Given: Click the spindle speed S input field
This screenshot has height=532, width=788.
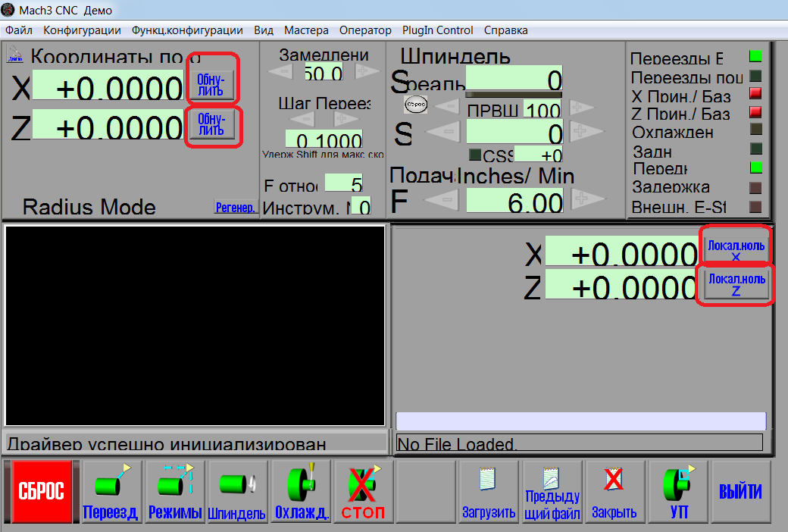Looking at the screenshot, I should click(514, 132).
